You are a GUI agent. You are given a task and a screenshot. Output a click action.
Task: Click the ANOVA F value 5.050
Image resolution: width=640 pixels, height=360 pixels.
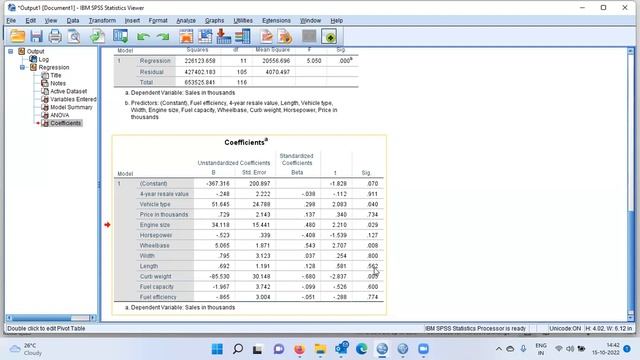click(x=313, y=61)
